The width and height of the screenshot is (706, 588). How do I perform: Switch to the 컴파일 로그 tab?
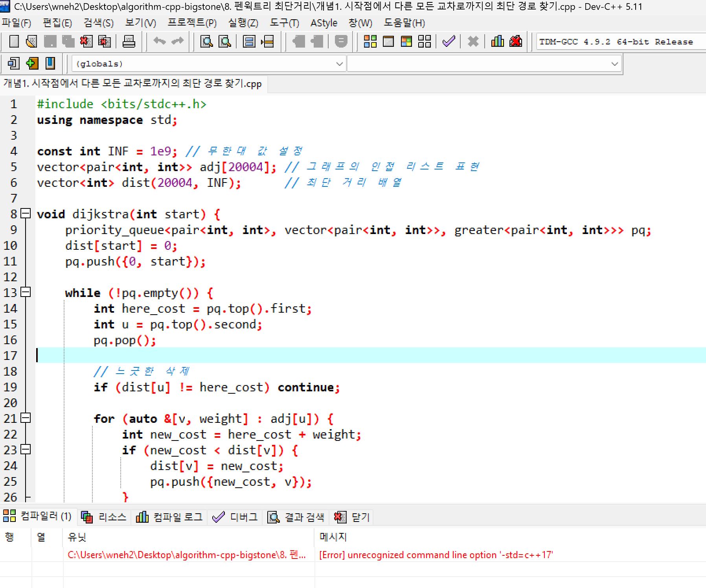tap(169, 517)
